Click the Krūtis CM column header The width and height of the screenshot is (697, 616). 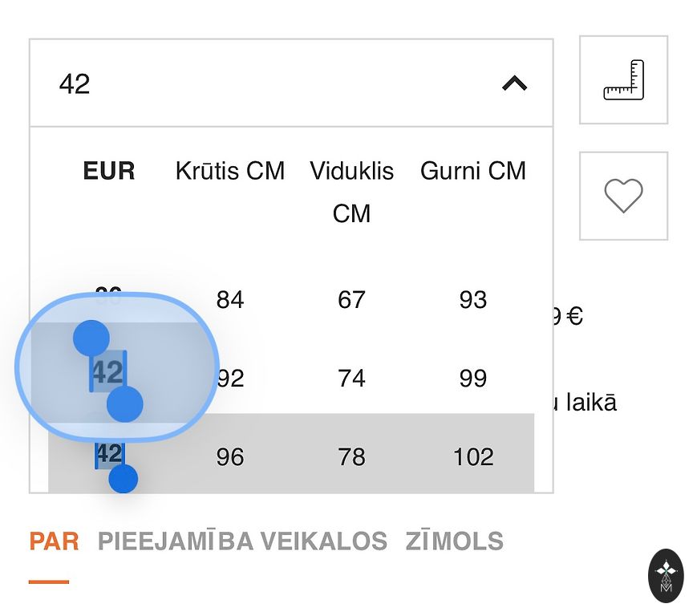click(230, 171)
